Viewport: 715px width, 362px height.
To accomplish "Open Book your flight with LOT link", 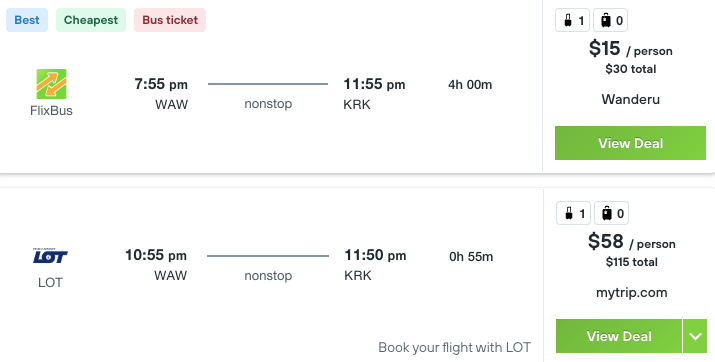I will click(455, 347).
